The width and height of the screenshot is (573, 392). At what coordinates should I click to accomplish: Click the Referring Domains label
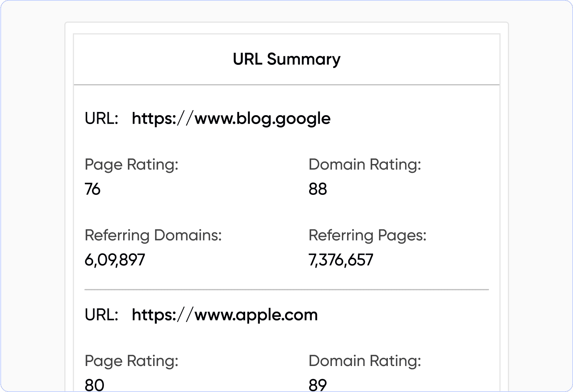tap(153, 235)
